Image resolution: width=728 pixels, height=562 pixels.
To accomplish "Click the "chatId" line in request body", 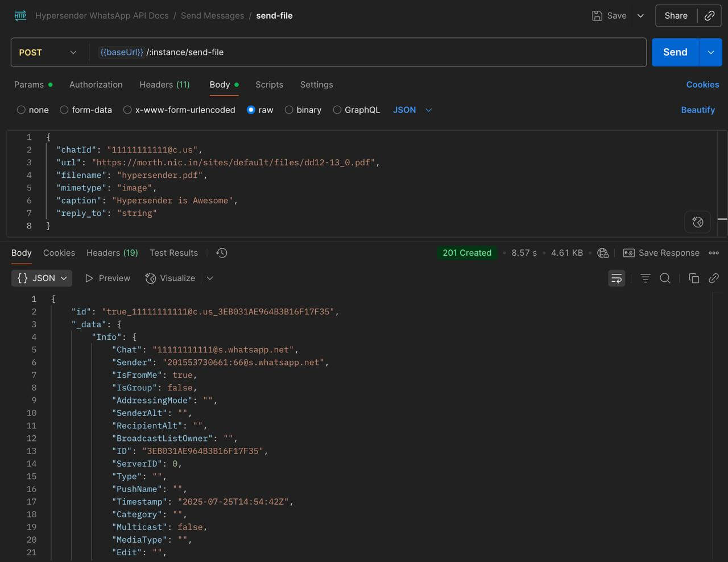I will tap(129, 150).
